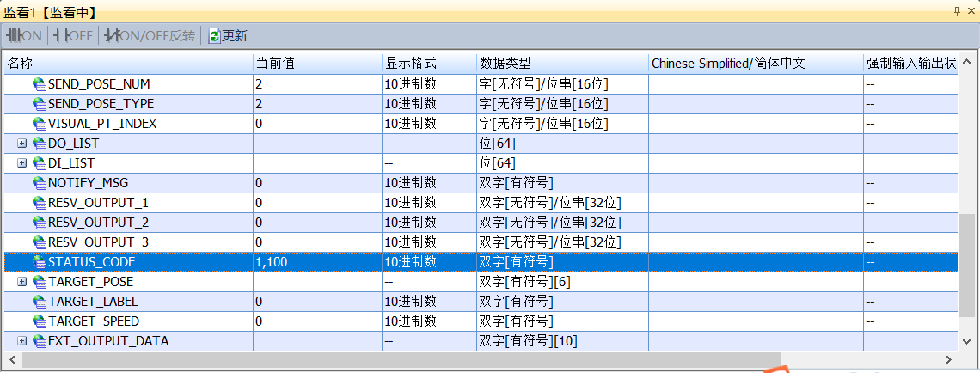The image size is (980, 373).
Task: Click the STATUS_CODE variable icon
Action: (40, 262)
